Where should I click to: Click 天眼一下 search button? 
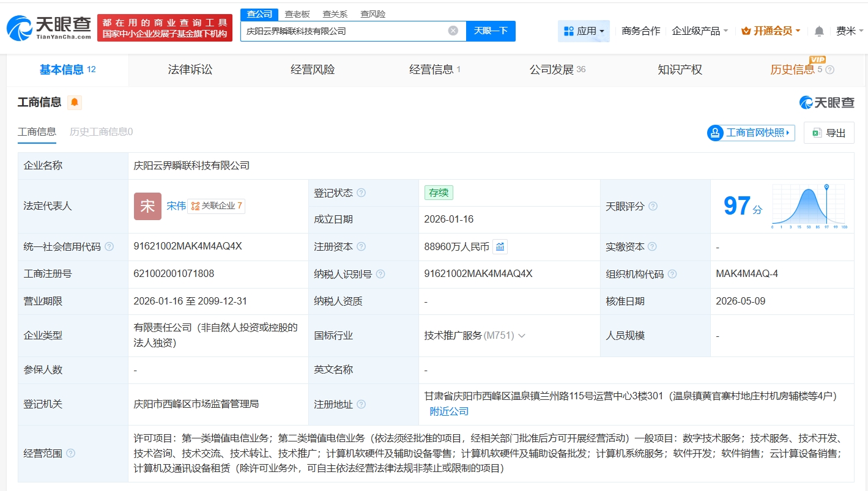491,31
